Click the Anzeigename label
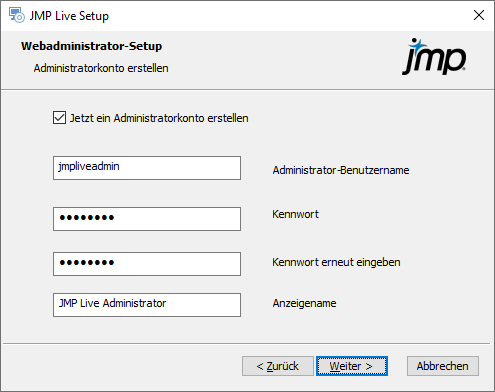The image size is (495, 392). tap(304, 303)
